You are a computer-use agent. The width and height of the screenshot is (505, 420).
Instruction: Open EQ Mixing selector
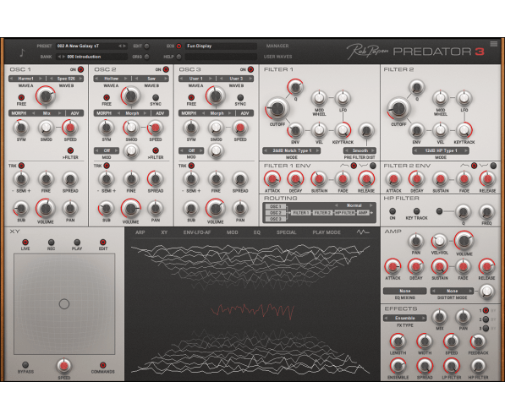point(405,291)
